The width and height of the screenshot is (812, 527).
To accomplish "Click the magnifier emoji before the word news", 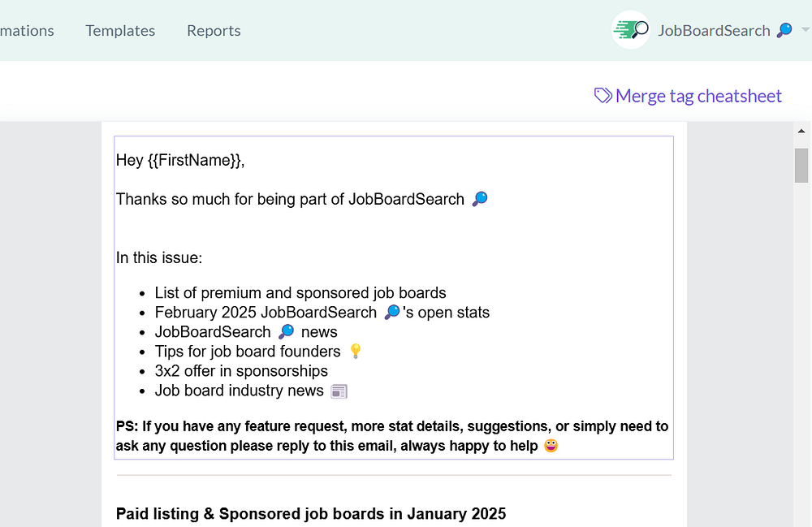I will pos(286,332).
